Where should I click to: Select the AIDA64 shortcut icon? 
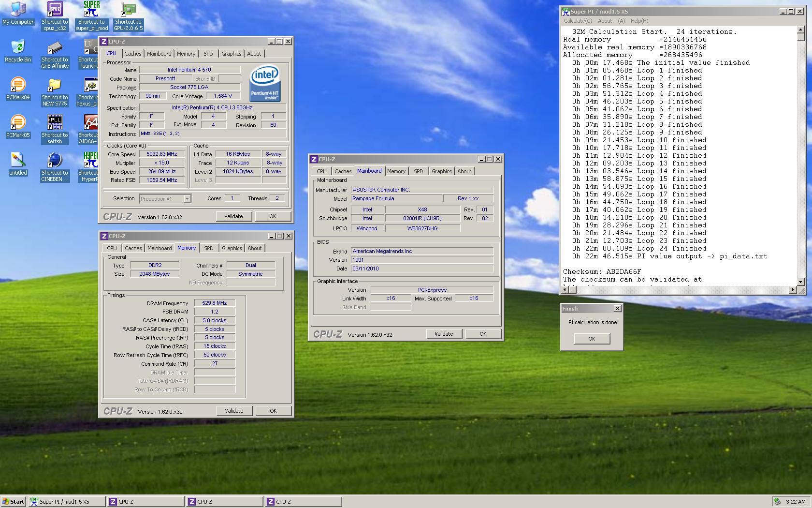point(89,130)
